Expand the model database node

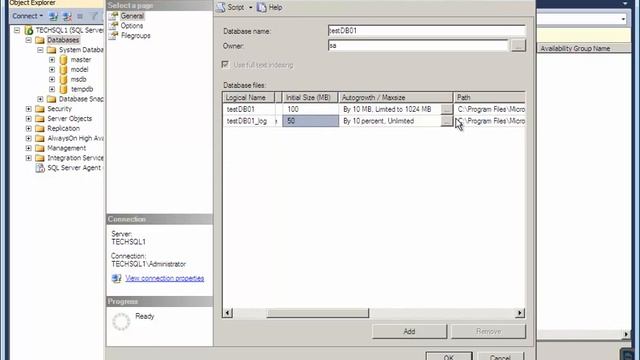point(52,69)
